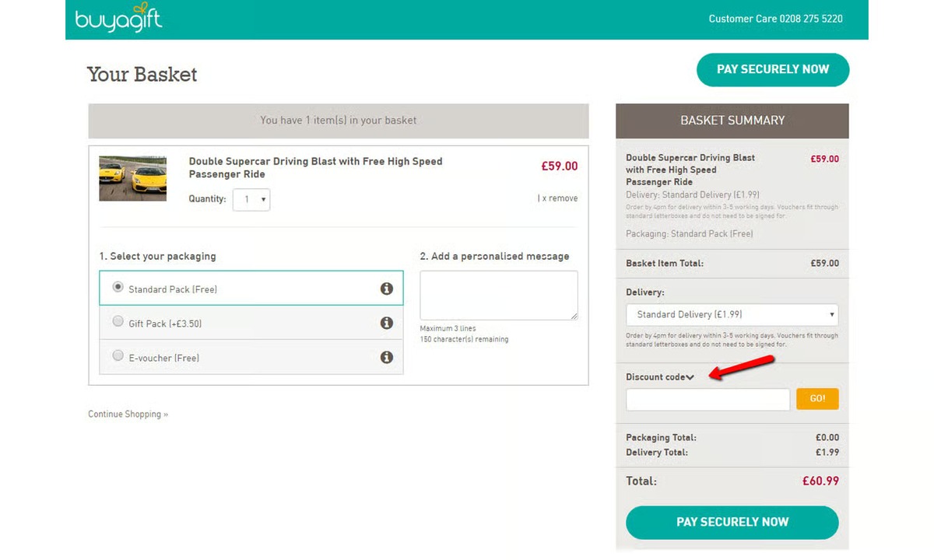This screenshot has height=560, width=934.
Task: Click the top Pay Securely Now button
Action: point(772,69)
